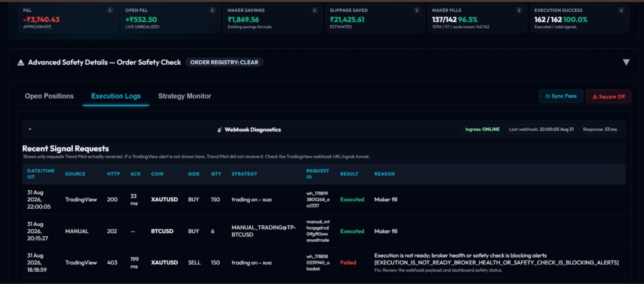Open info icon on Maker Savings card
The image size is (644, 284).
click(314, 10)
